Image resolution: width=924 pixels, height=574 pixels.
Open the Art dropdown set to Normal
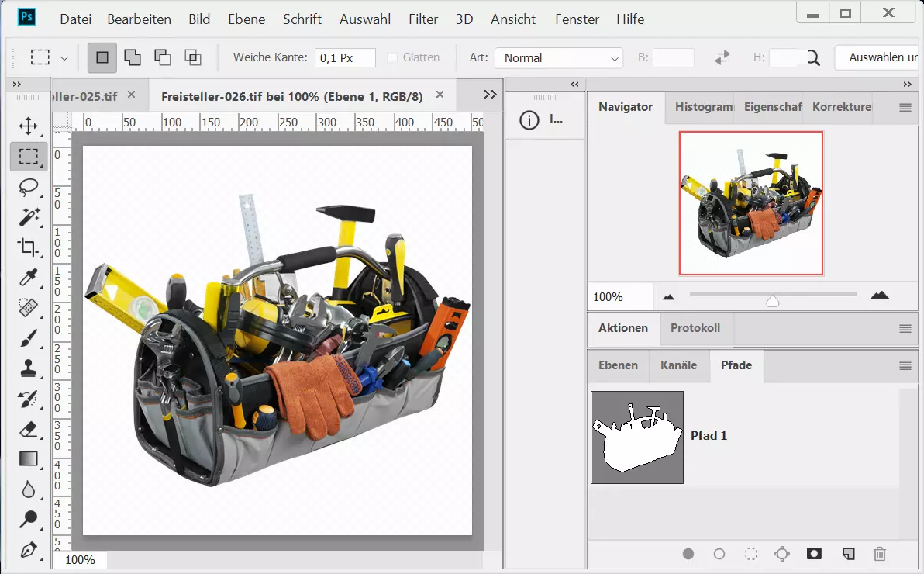coord(559,58)
